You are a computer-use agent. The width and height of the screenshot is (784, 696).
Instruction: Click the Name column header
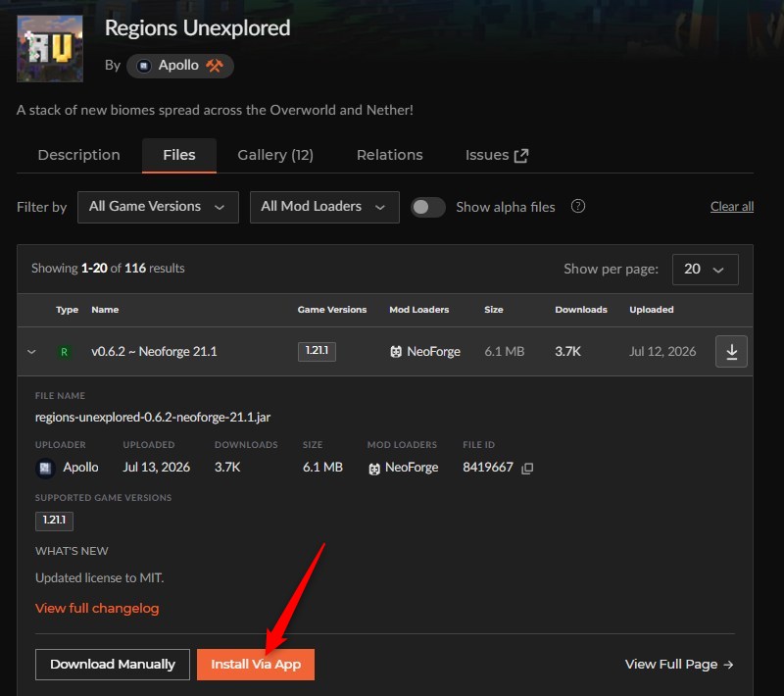pyautogui.click(x=105, y=310)
